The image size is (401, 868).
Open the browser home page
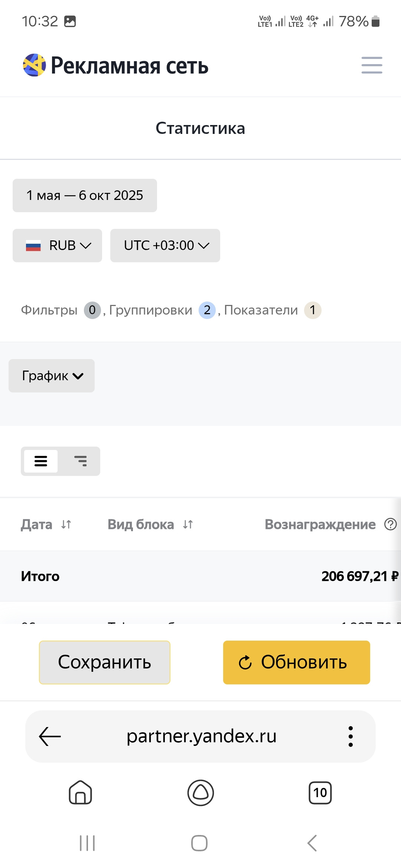pyautogui.click(x=80, y=793)
